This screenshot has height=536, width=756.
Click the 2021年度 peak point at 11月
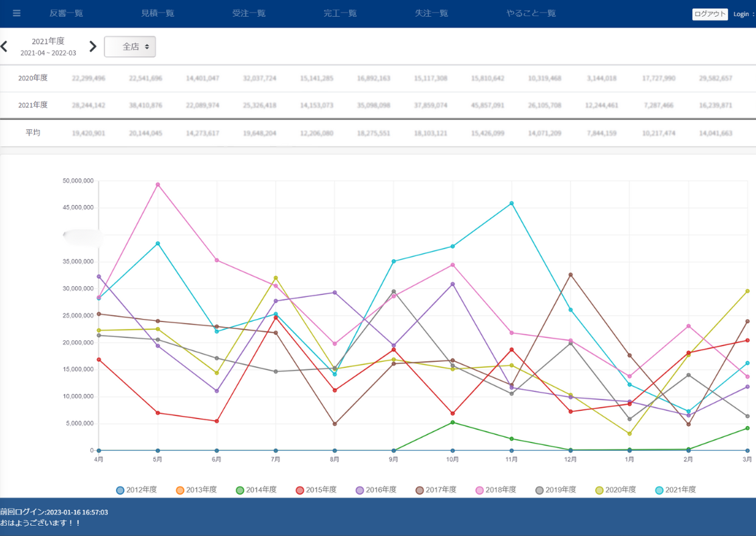click(x=511, y=203)
